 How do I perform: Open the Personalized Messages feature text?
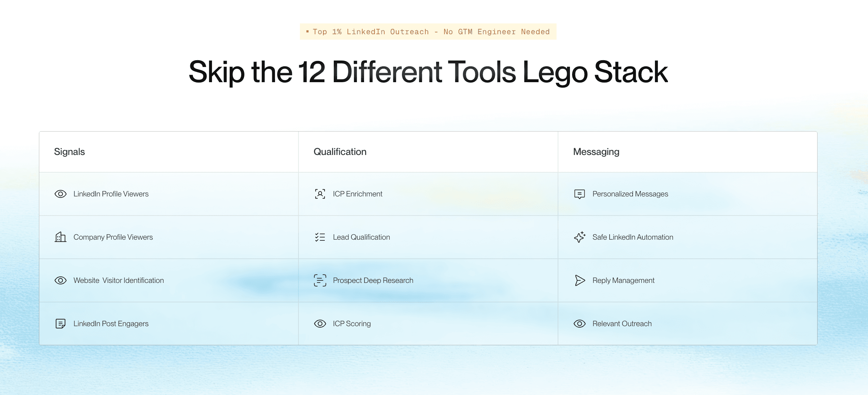630,194
